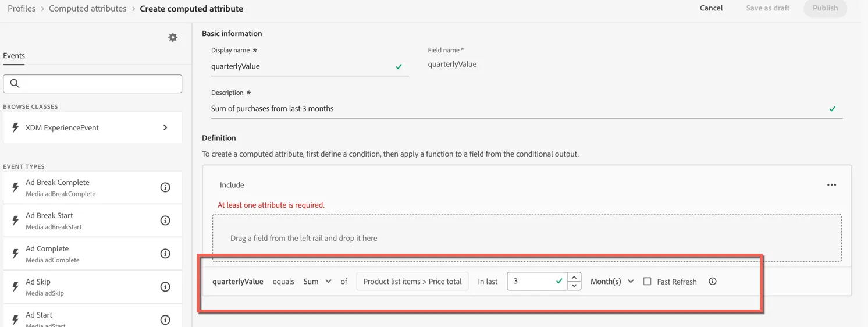Show info for Ad Complete
This screenshot has height=327, width=868.
tap(165, 254)
